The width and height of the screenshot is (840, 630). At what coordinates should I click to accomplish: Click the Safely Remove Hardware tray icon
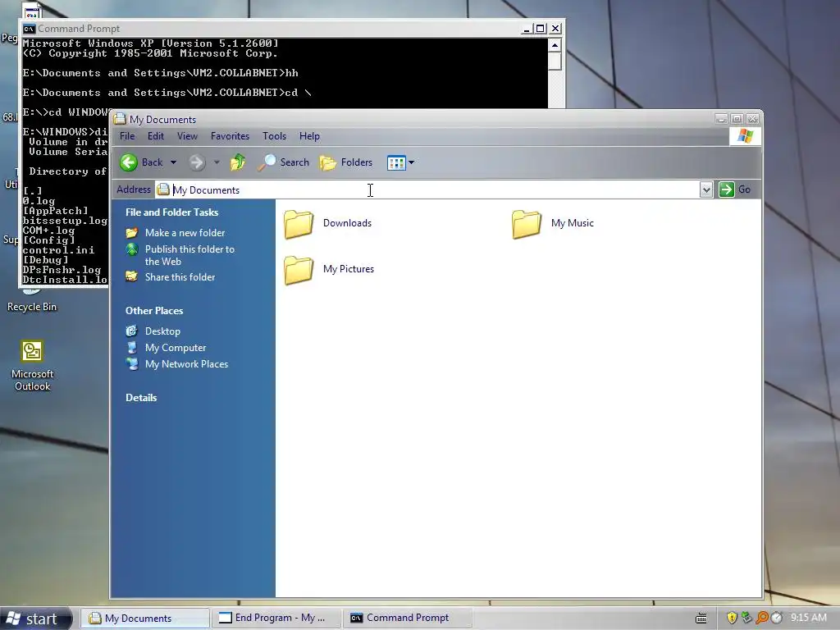746,618
